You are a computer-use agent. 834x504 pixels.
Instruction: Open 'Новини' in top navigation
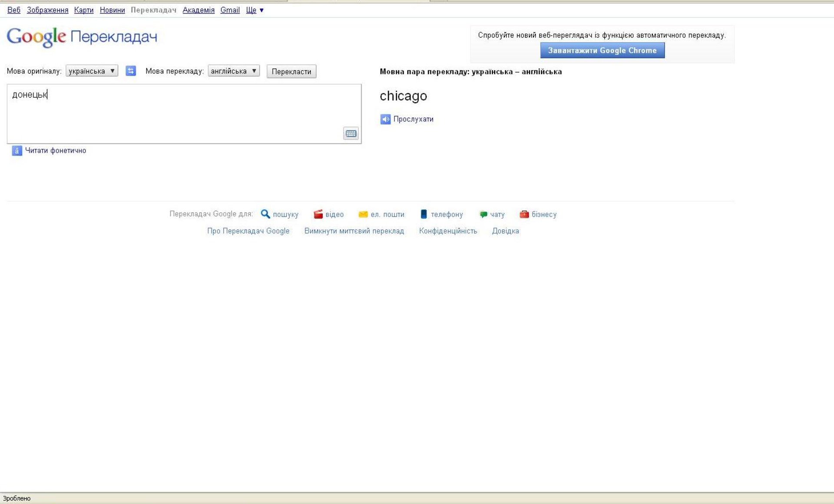pyautogui.click(x=113, y=10)
